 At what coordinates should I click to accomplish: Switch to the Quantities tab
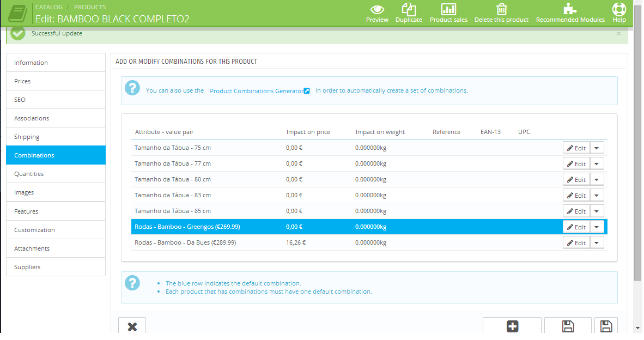point(56,174)
